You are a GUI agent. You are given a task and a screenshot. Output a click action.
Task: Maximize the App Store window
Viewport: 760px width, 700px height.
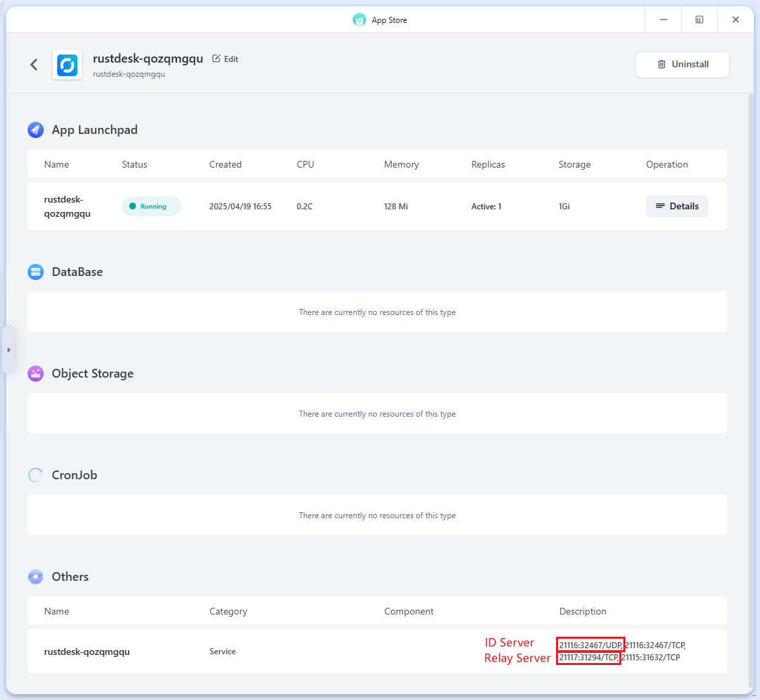699,20
